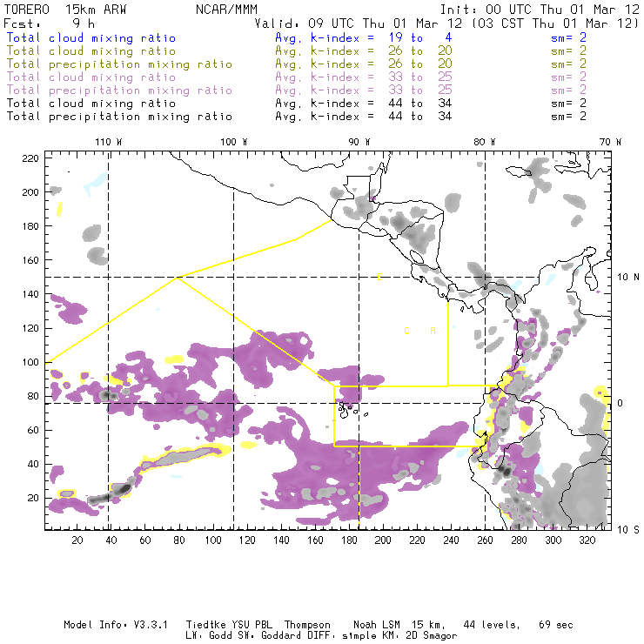Click the '110 W' longitude label
The width and height of the screenshot is (644, 644).
109,142
